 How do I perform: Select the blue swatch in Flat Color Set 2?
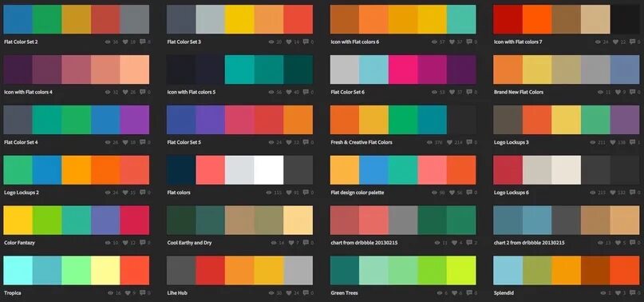coord(18,19)
